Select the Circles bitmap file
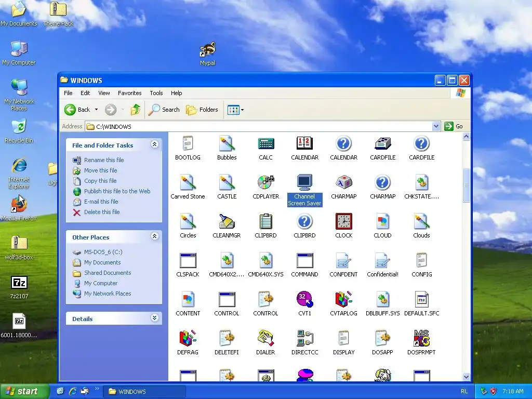This screenshot has width=532, height=399. pos(188,226)
